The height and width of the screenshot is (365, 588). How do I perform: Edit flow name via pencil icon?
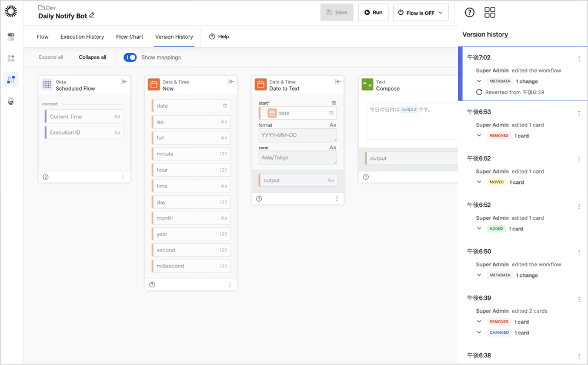(92, 15)
